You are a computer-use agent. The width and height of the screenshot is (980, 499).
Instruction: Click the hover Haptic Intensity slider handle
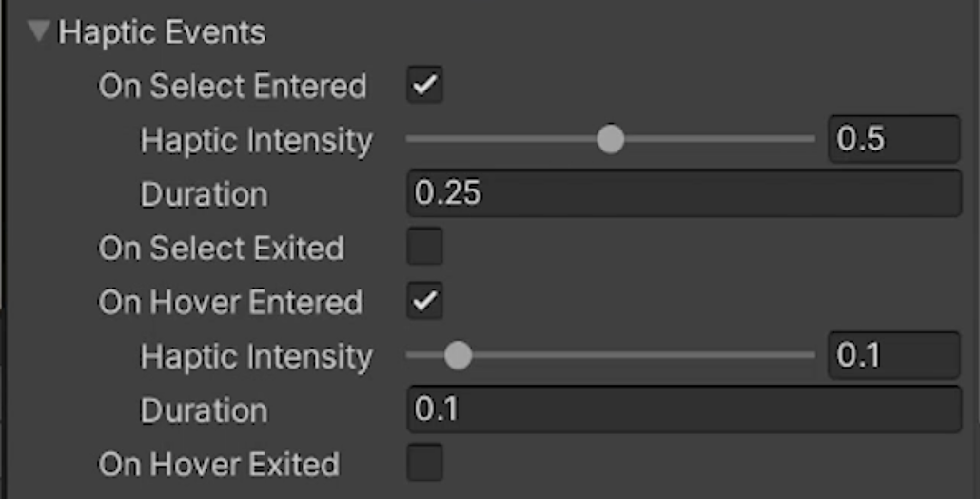coord(458,356)
